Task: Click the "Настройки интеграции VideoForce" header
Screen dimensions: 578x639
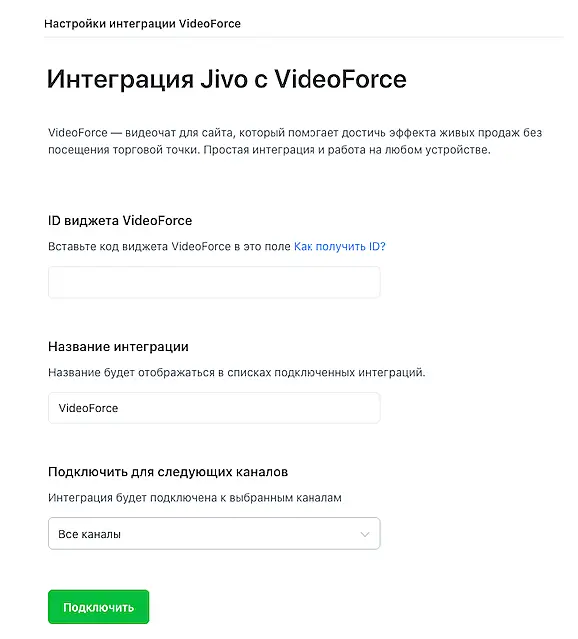Action: pyautogui.click(x=142, y=24)
